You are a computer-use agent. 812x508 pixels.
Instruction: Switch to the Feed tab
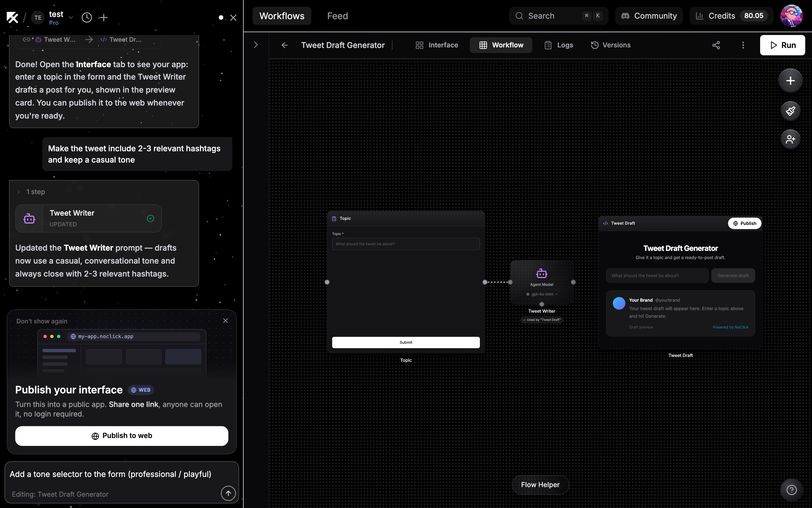click(337, 16)
